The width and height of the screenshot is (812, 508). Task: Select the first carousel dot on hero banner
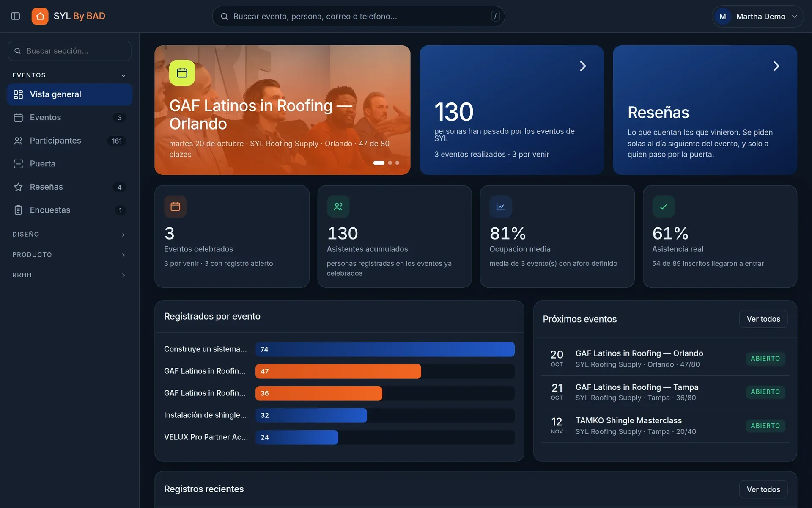pos(379,163)
